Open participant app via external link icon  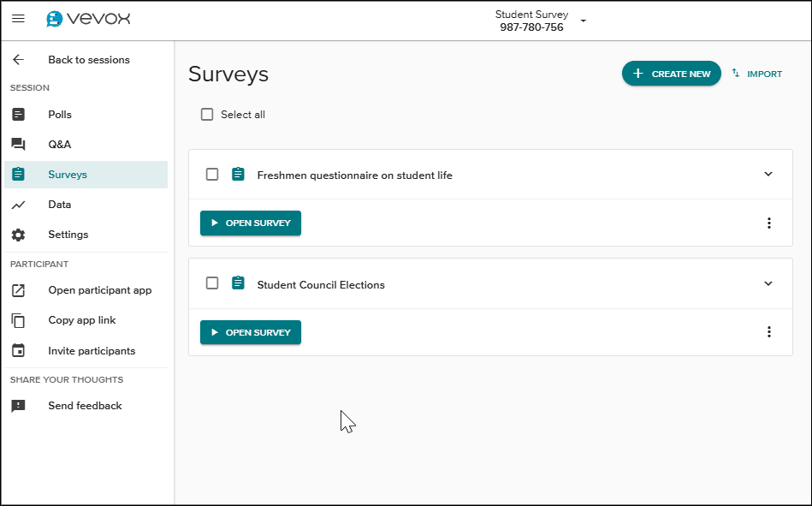18,289
